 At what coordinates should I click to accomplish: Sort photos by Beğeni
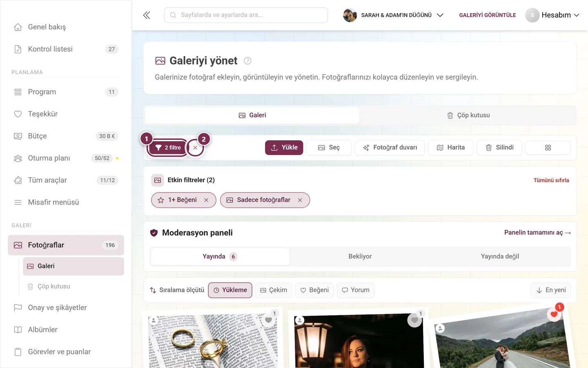coord(314,290)
